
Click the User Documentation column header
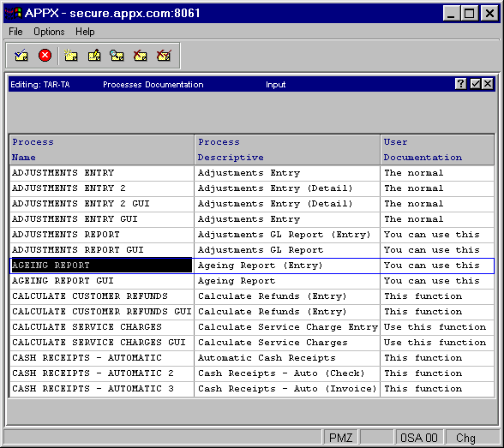click(437, 150)
